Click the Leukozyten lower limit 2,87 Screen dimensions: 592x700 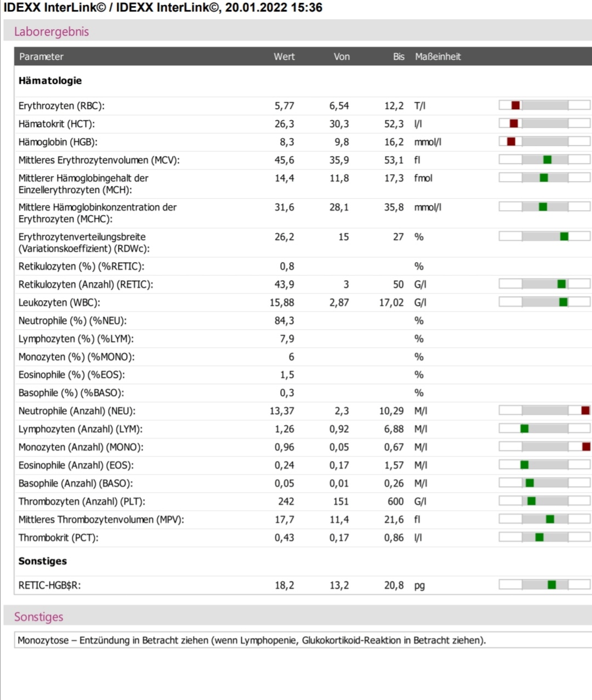(339, 303)
